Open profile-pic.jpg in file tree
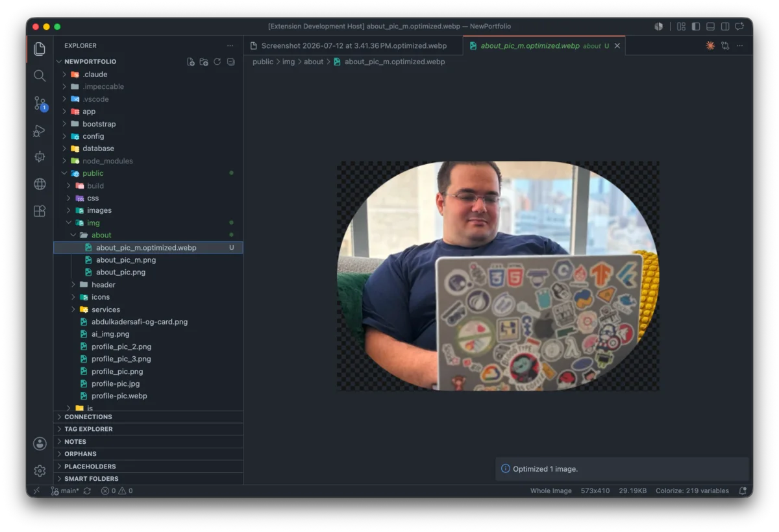The image size is (779, 532). click(148, 383)
